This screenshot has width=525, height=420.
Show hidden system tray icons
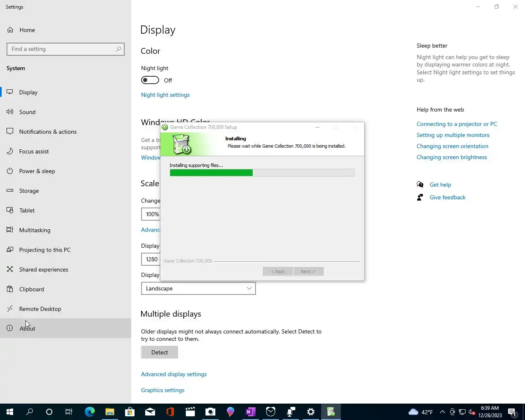(x=442, y=412)
